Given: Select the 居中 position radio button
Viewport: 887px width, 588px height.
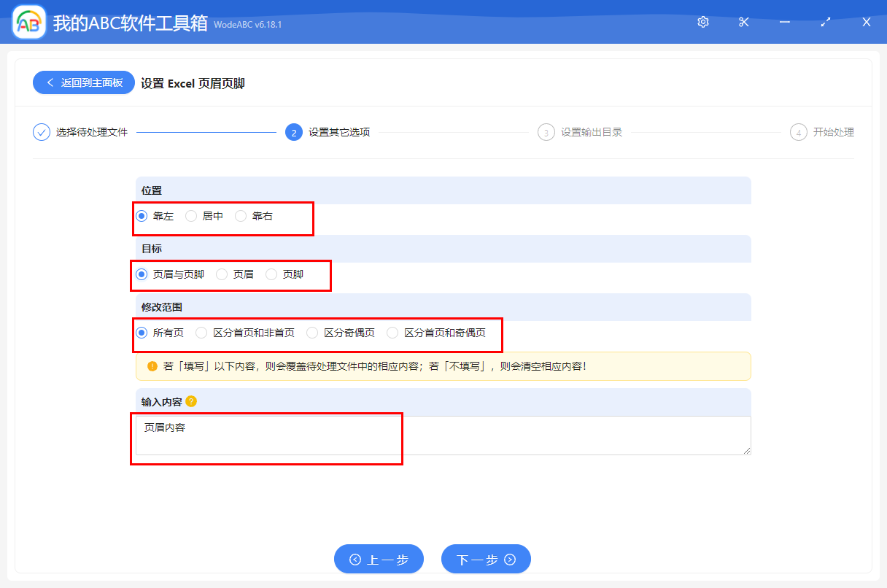Looking at the screenshot, I should pyautogui.click(x=191, y=216).
